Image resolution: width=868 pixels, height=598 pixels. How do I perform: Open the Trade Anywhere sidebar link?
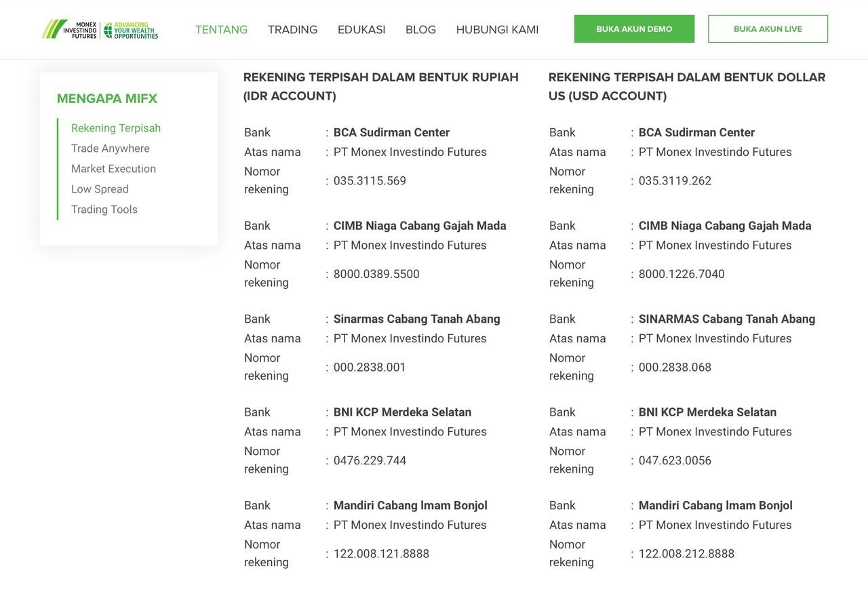click(x=111, y=148)
